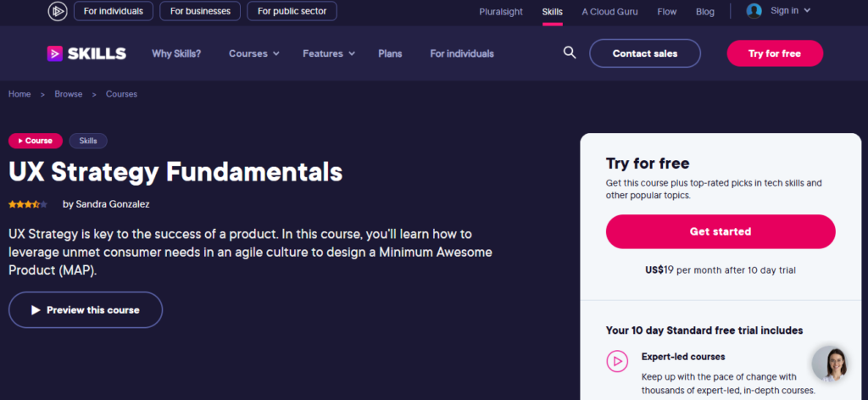Click the star rating under course title

pyautogui.click(x=28, y=204)
